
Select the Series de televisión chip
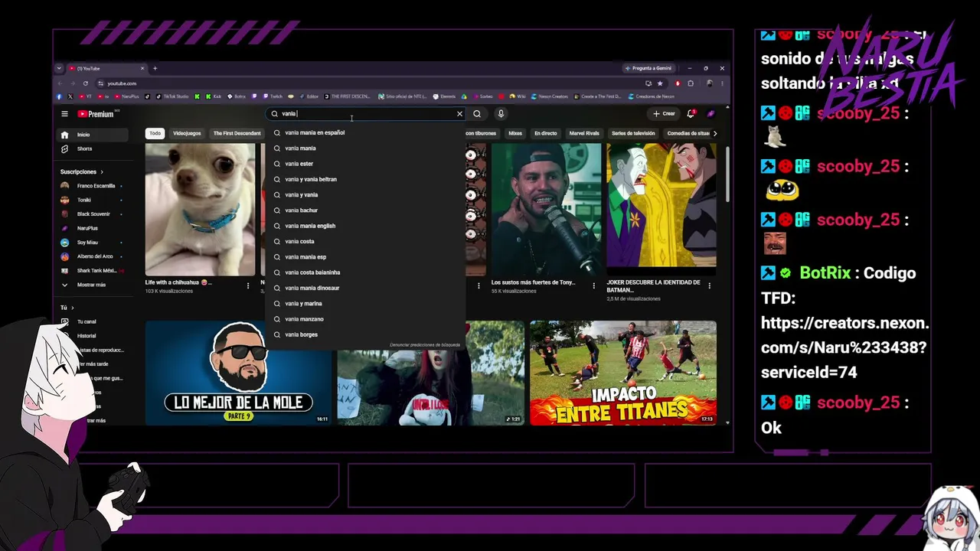[633, 133]
